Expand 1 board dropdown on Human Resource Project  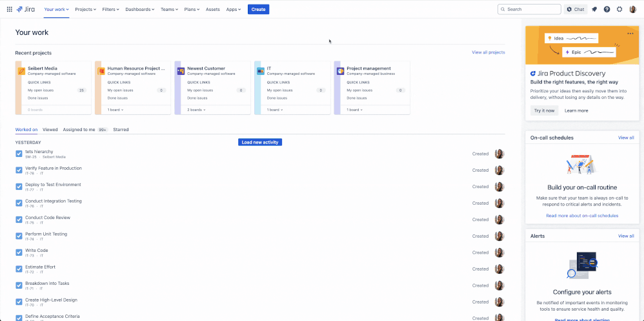(x=116, y=110)
